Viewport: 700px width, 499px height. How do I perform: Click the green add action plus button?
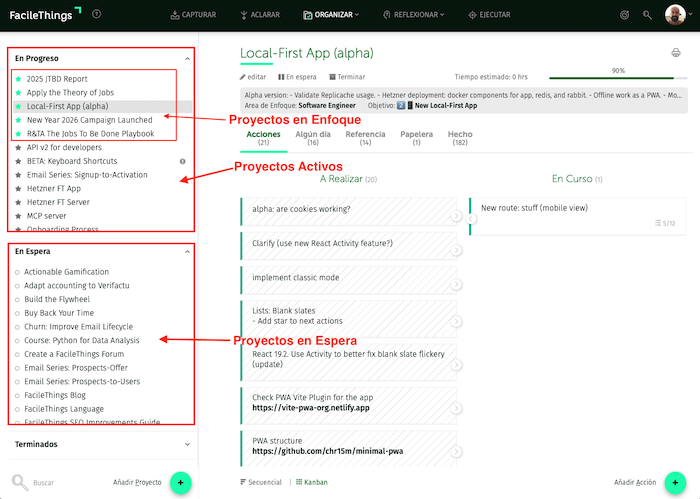tap(676, 482)
